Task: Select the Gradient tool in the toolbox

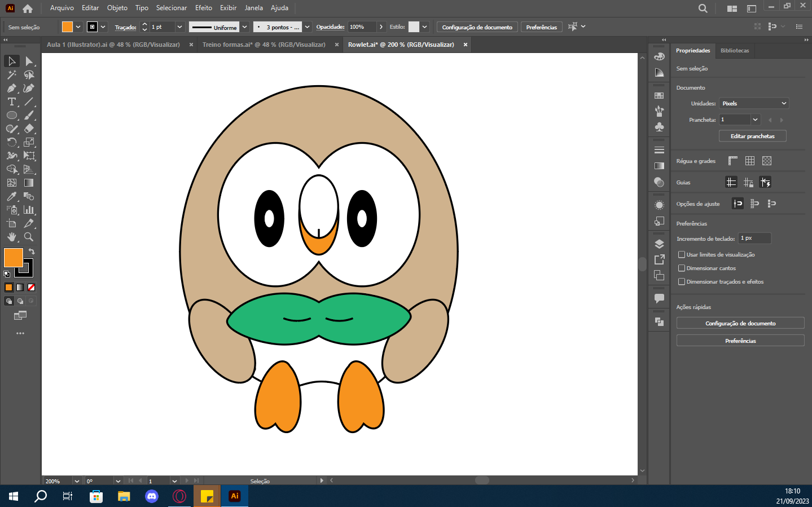Action: (x=29, y=183)
